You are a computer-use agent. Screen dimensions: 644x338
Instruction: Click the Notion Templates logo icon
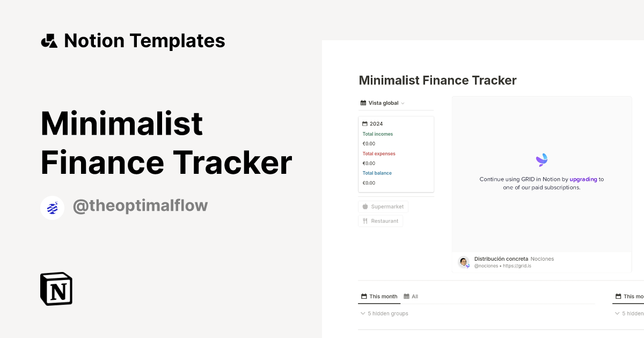click(49, 40)
